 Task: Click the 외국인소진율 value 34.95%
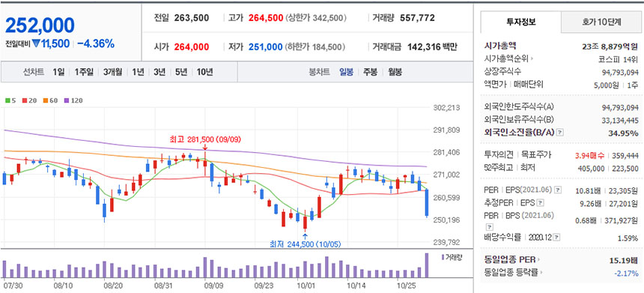point(624,133)
